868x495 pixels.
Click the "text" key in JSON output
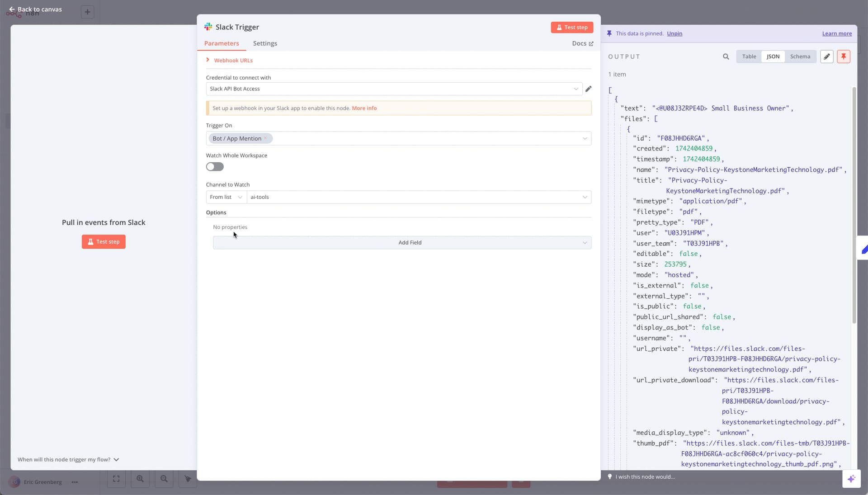(x=631, y=108)
